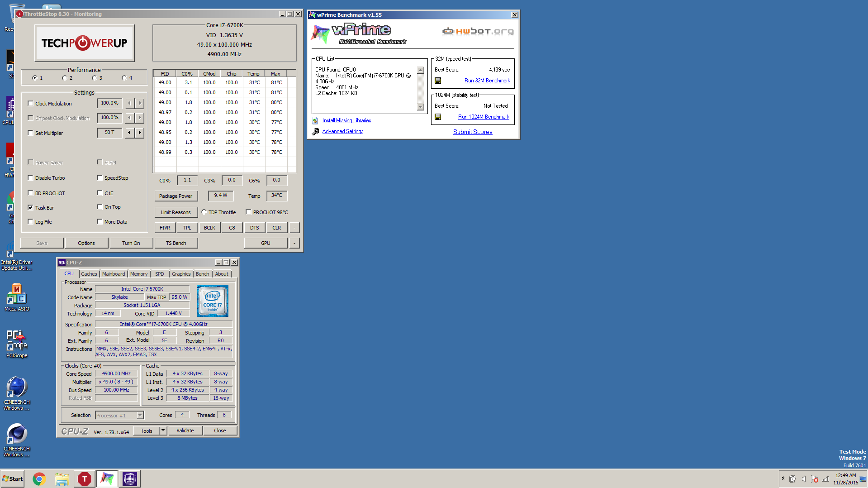The height and width of the screenshot is (488, 868).
Task: Open the Micca ASIO desktop icon
Action: (x=17, y=297)
